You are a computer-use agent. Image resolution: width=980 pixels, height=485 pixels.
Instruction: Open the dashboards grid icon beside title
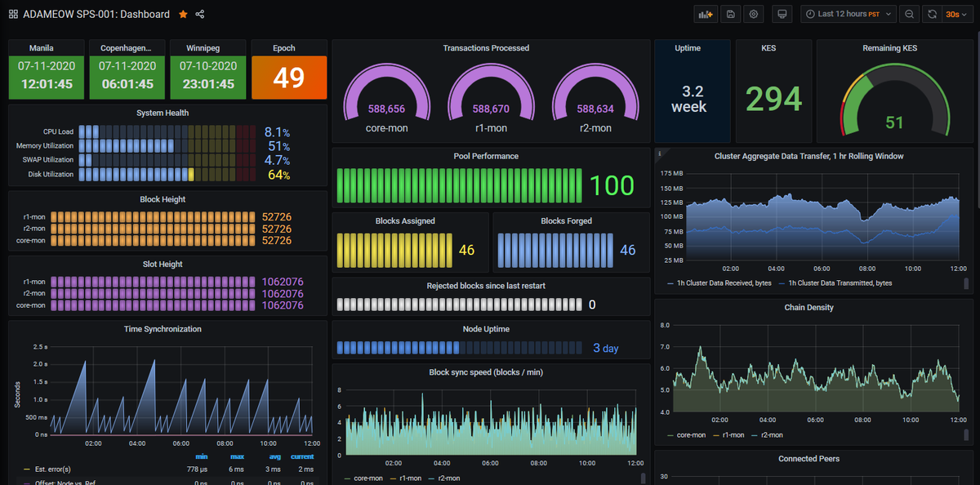(13, 14)
